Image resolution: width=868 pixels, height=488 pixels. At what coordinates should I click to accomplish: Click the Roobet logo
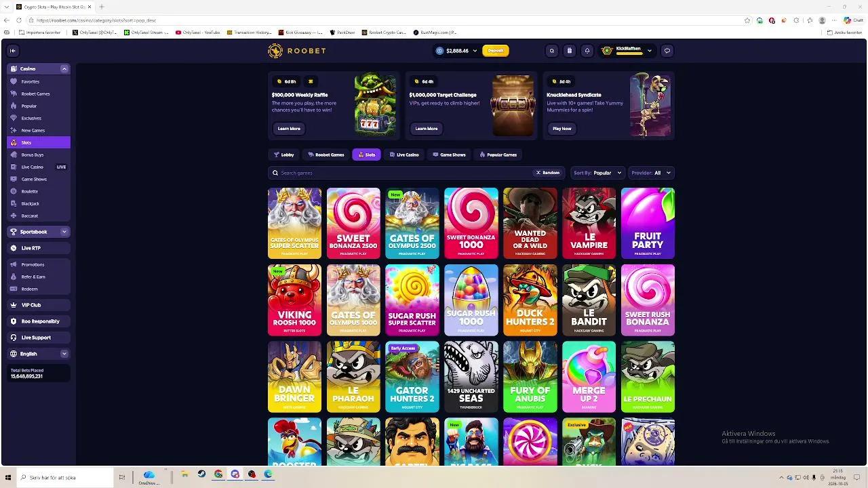[x=297, y=51]
